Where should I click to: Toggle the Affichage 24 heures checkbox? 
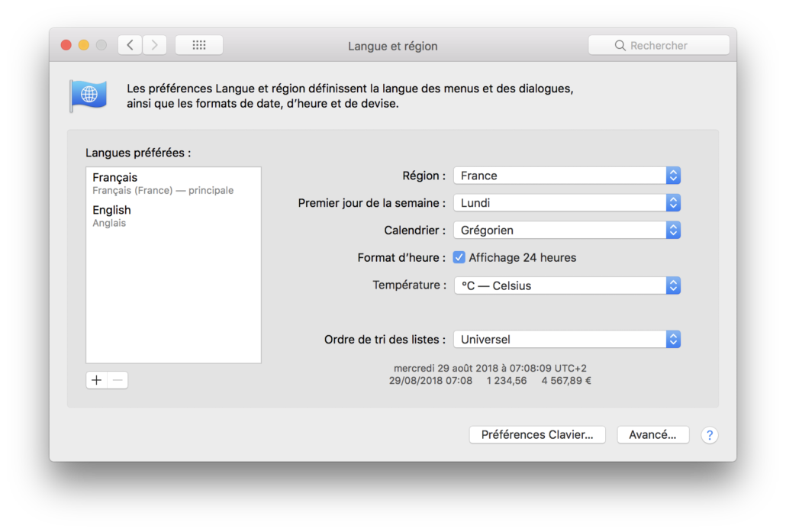click(459, 258)
